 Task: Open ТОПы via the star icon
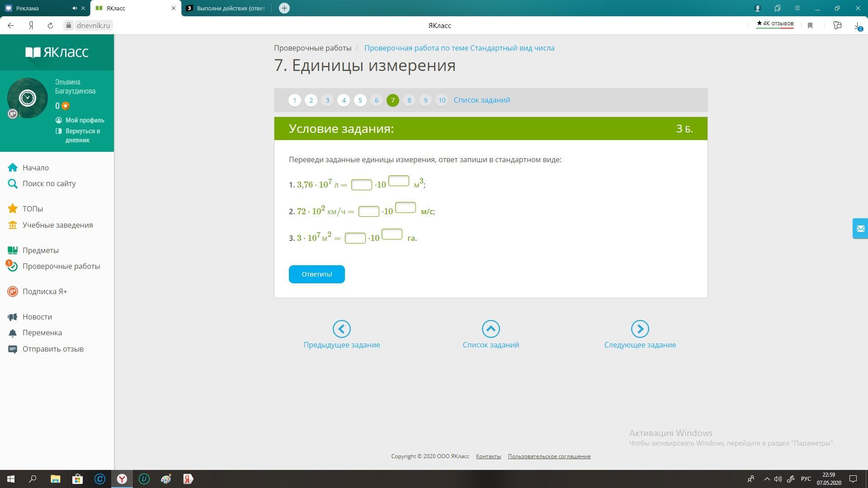(x=13, y=209)
